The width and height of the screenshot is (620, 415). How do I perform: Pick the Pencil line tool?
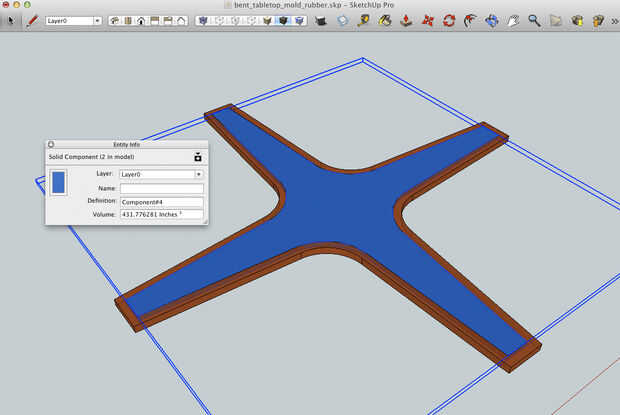point(33,20)
